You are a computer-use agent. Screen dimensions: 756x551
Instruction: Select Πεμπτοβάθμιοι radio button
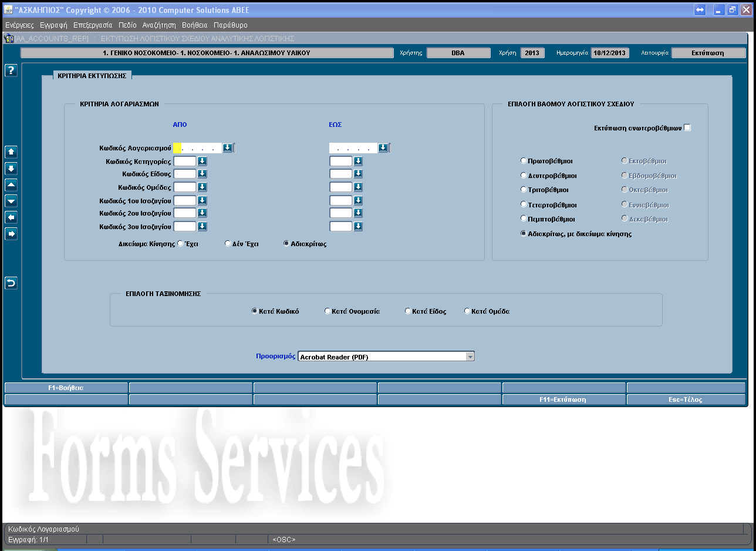coord(524,219)
